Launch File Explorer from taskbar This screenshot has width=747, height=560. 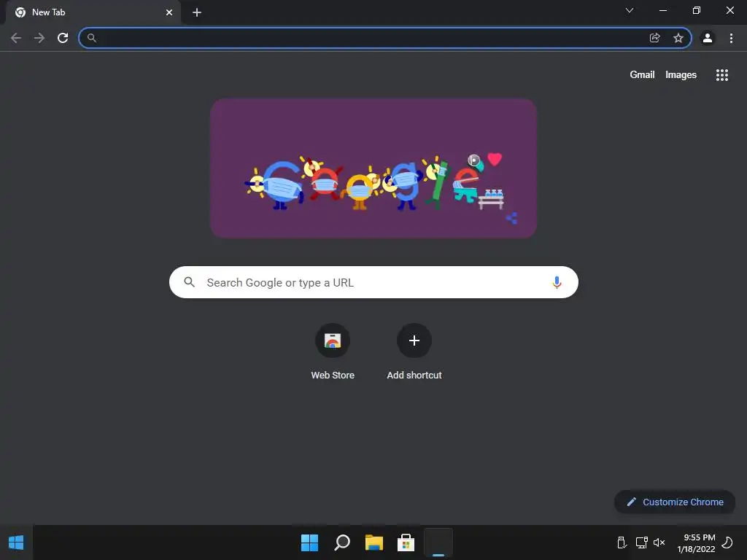(x=374, y=542)
